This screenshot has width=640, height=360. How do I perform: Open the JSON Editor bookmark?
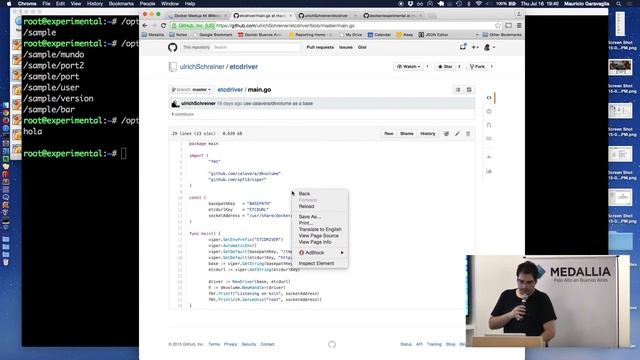point(433,35)
